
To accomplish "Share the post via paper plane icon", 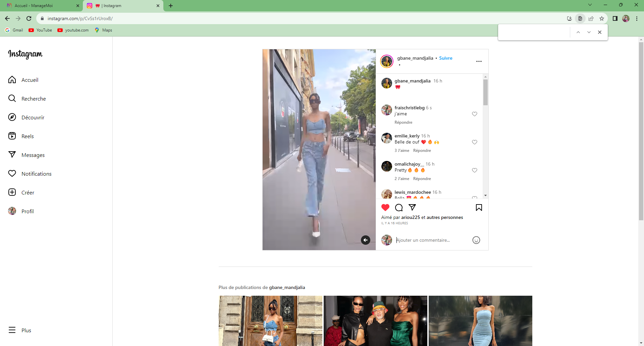I will 412,208.
